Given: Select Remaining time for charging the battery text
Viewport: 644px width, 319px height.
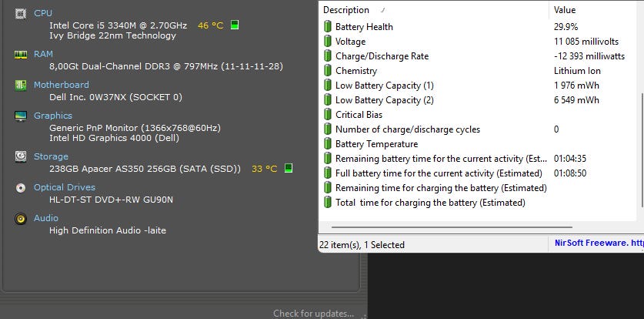Looking at the screenshot, I should click(441, 188).
